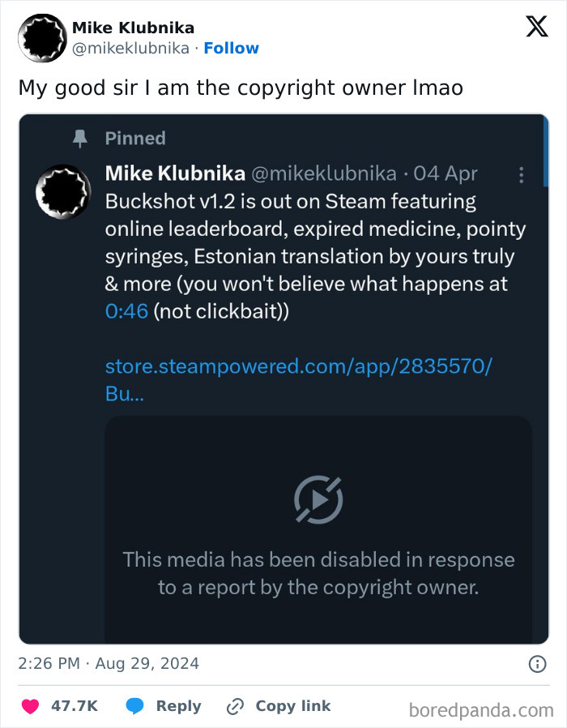The image size is (567, 728).
Task: Click the Pinned label header
Action: pyautogui.click(x=135, y=139)
